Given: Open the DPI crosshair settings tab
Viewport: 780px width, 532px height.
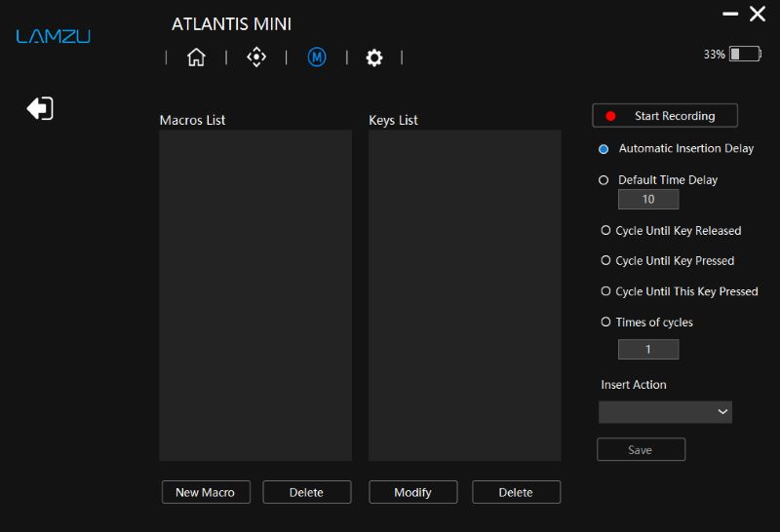Looking at the screenshot, I should coord(256,57).
